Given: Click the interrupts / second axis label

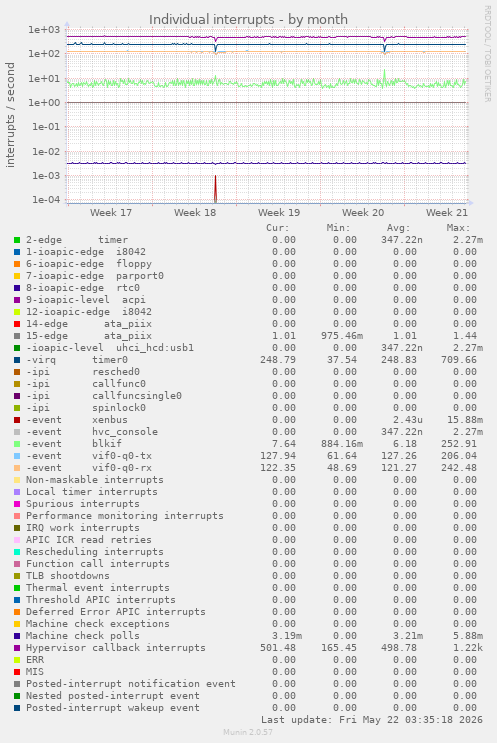Looking at the screenshot, I should 10,115.
